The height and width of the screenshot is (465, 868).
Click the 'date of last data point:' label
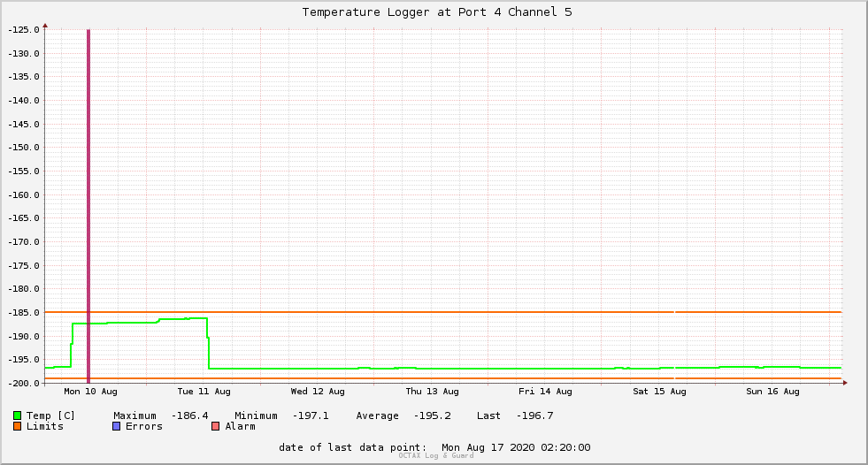pyautogui.click(x=353, y=447)
